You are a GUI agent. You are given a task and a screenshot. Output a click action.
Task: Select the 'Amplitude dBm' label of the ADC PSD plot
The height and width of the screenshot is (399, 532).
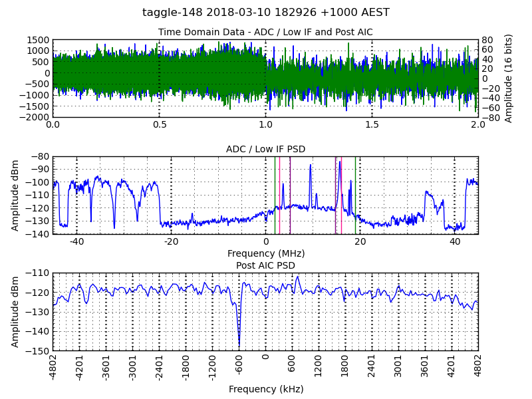15,196
